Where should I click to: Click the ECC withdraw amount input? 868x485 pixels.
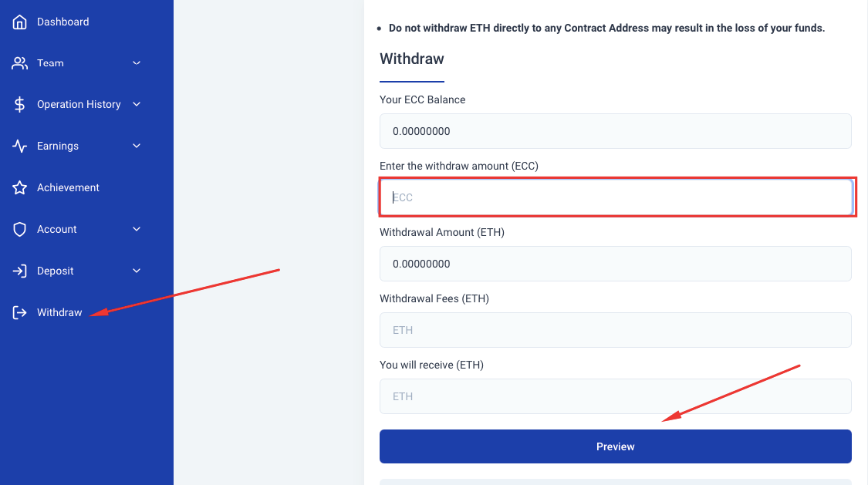[616, 197]
